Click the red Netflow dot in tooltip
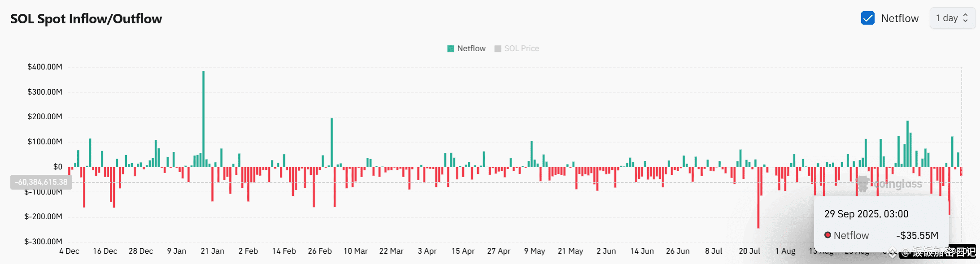The image size is (980, 264). [x=828, y=235]
